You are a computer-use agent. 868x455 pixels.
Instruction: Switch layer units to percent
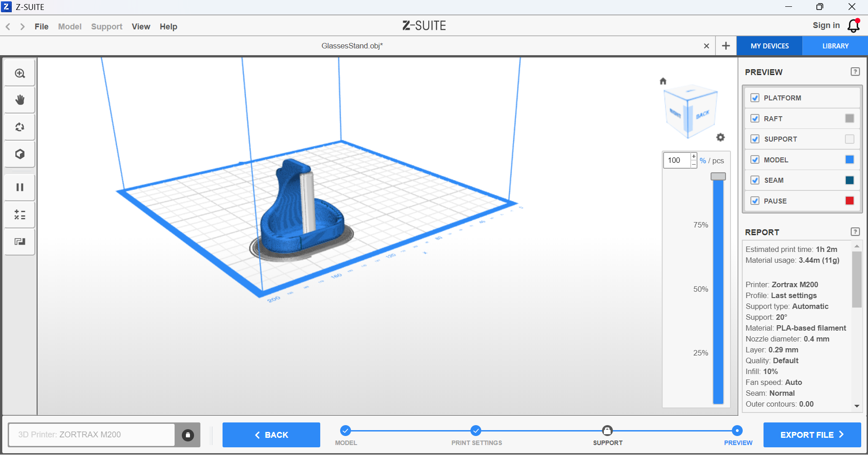[x=703, y=161]
